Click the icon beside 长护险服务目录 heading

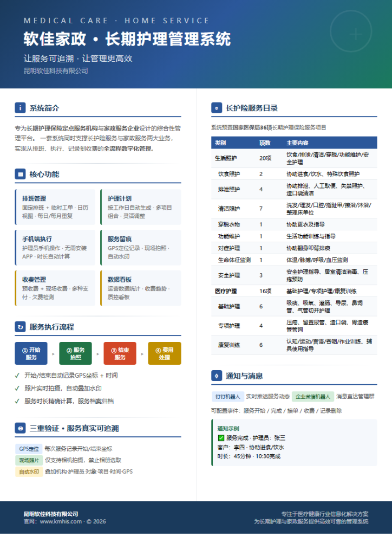click(217, 108)
